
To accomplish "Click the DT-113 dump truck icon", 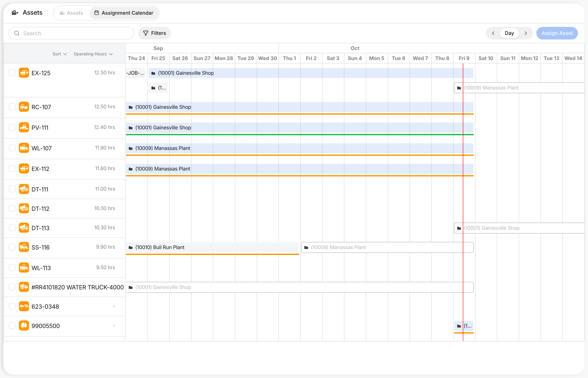I will [24, 228].
